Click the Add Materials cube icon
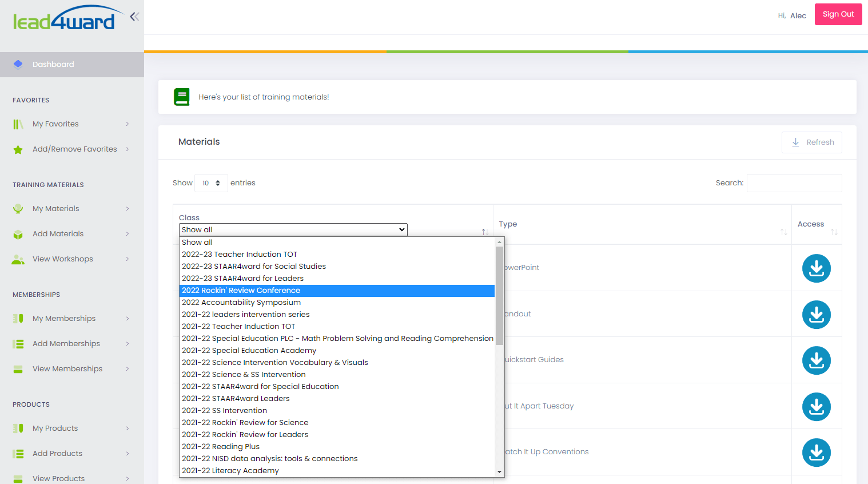Image resolution: width=868 pixels, height=484 pixels. coord(18,234)
